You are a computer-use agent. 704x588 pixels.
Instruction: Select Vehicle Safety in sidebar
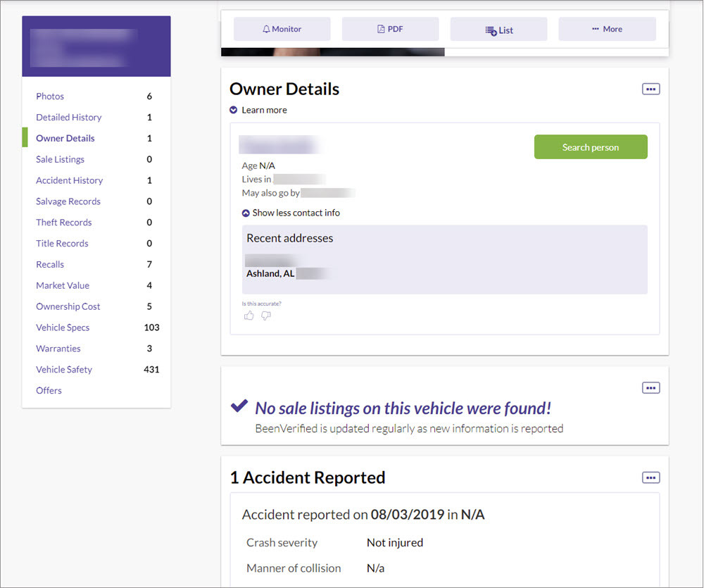pos(64,370)
